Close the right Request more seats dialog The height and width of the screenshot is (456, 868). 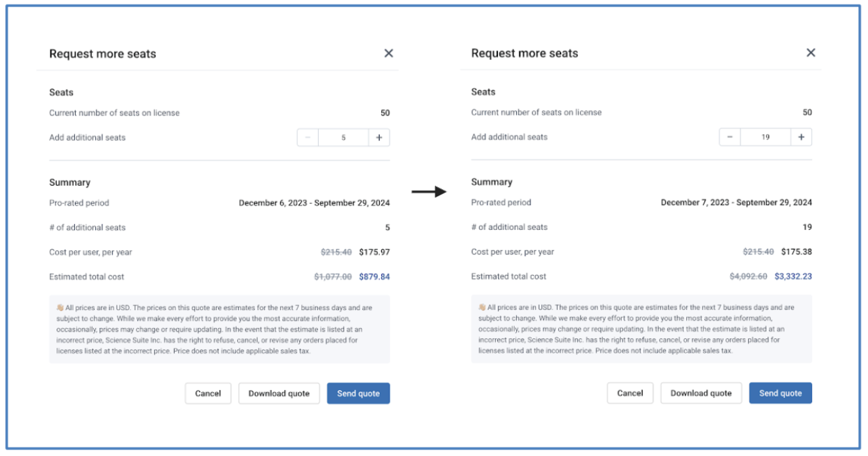tap(811, 53)
